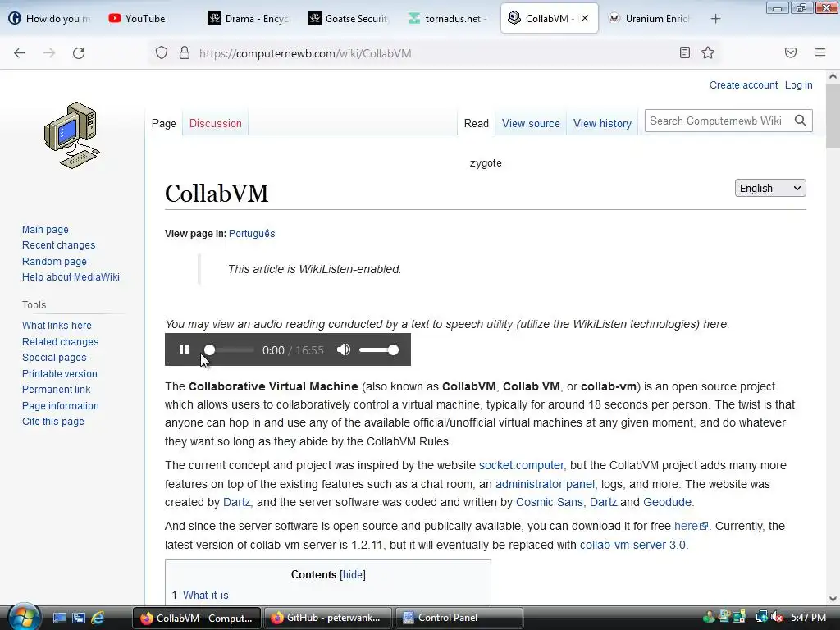Click the page scrollbar down arrow
This screenshot has width=840, height=630.
coord(833,598)
